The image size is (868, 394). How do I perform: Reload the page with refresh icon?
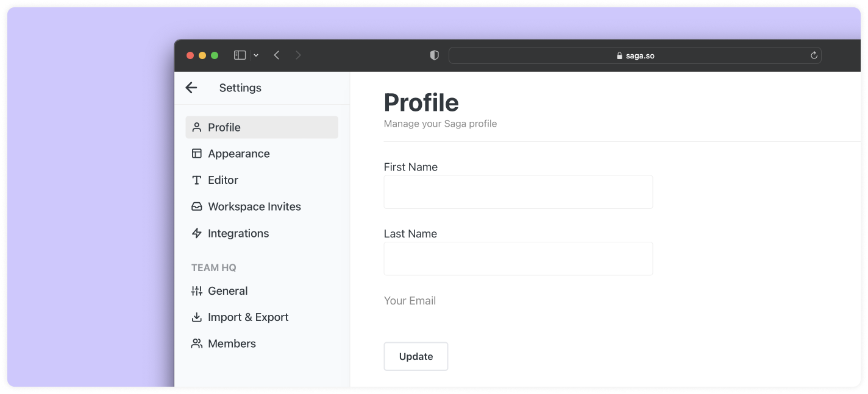pyautogui.click(x=813, y=55)
